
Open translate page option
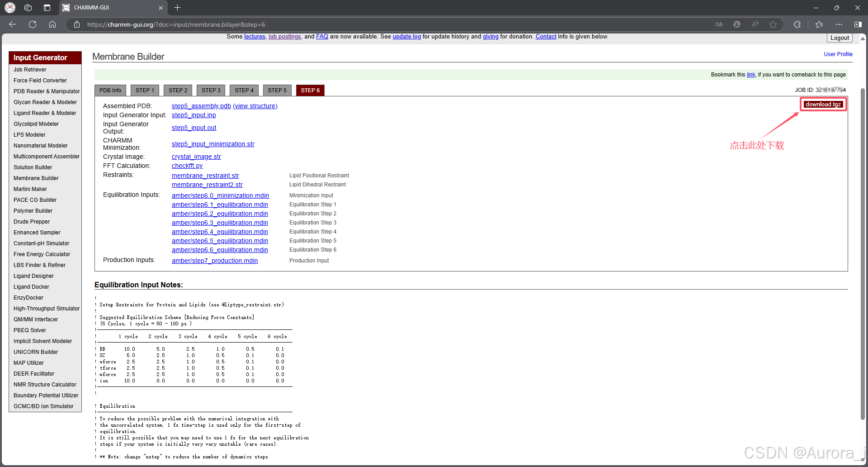pos(719,24)
